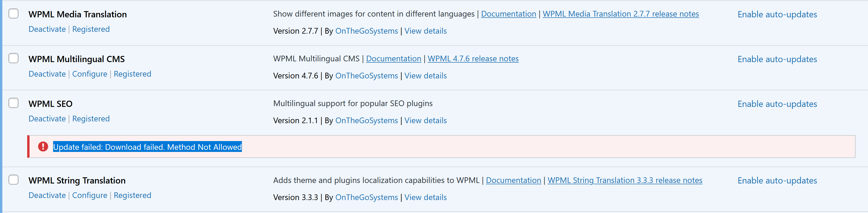This screenshot has height=213, width=868.
Task: Click the 'WPML Media Translation' plugin title
Action: (x=78, y=14)
